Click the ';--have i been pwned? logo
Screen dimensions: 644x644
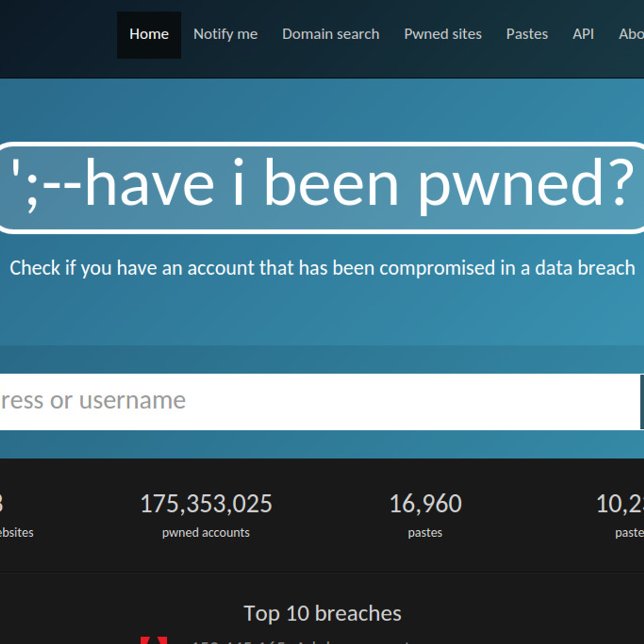pyautogui.click(x=322, y=187)
